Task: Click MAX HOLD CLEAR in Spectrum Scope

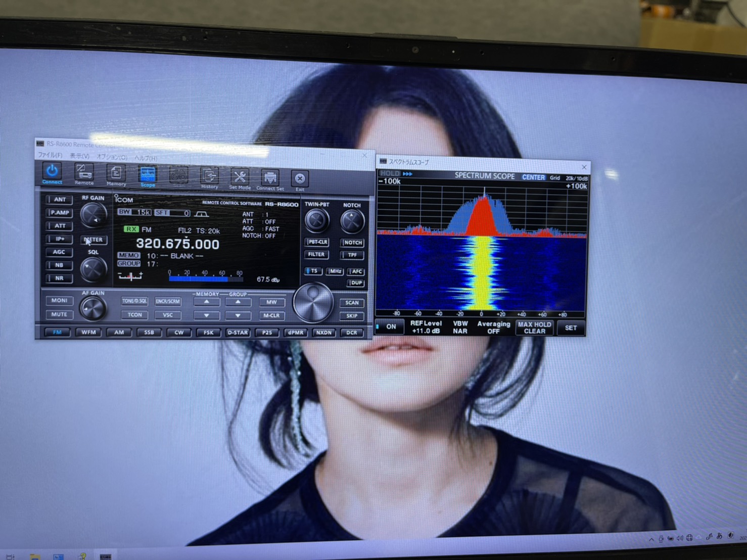Action: 535,328
